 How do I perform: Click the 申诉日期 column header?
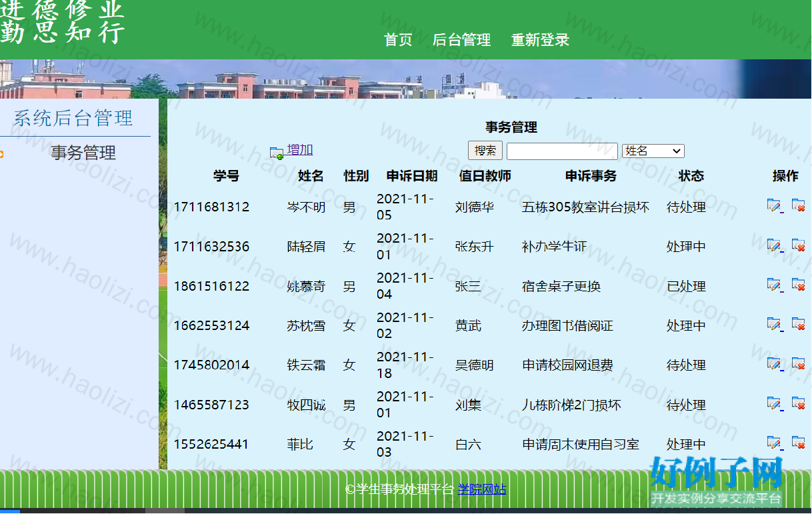pos(412,176)
